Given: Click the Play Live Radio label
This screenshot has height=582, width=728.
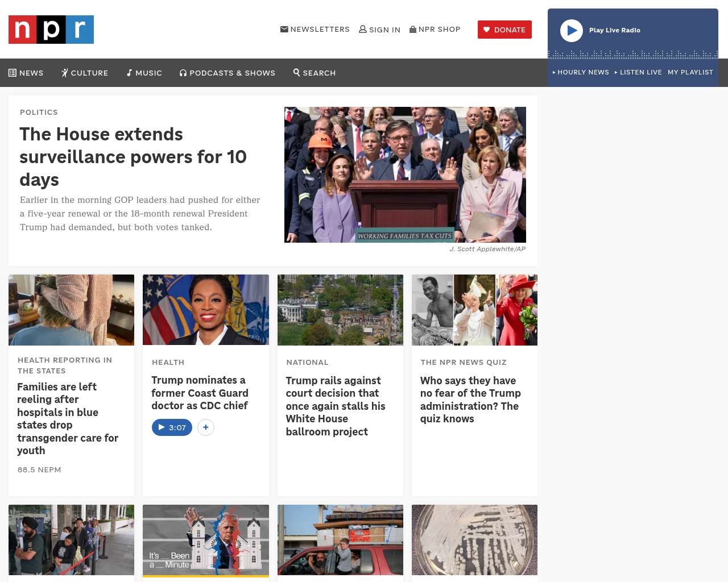Looking at the screenshot, I should (615, 30).
